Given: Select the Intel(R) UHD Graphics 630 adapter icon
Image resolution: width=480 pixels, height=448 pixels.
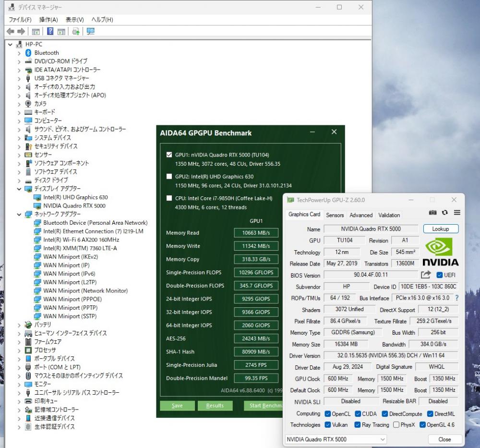Looking at the screenshot, I should pyautogui.click(x=37, y=197).
